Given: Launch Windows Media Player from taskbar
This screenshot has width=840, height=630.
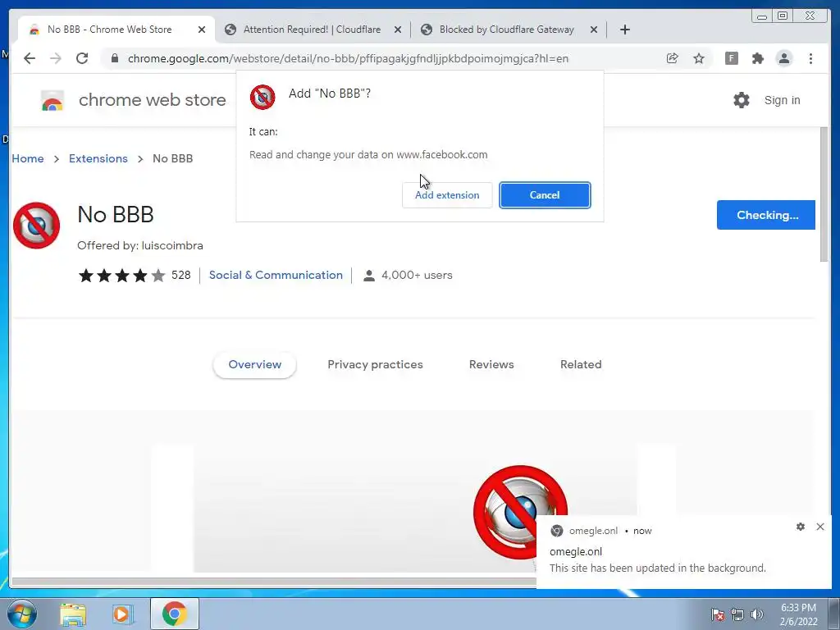Looking at the screenshot, I should tap(122, 614).
